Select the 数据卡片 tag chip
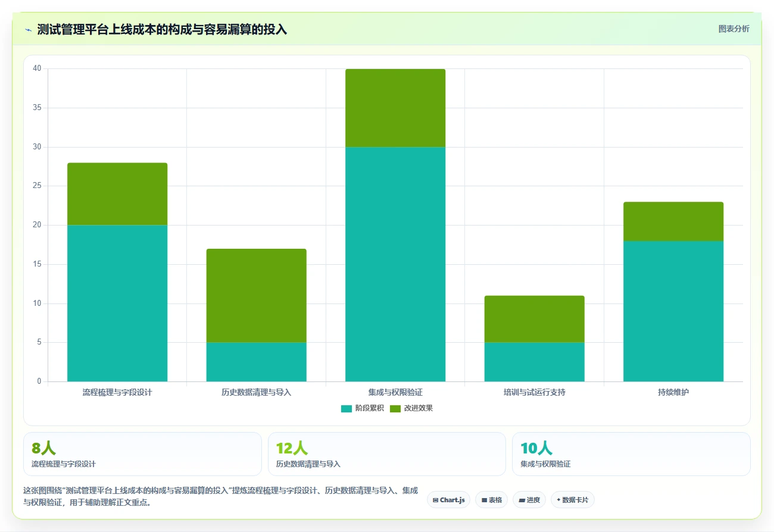The image size is (774, 532). pyautogui.click(x=572, y=500)
